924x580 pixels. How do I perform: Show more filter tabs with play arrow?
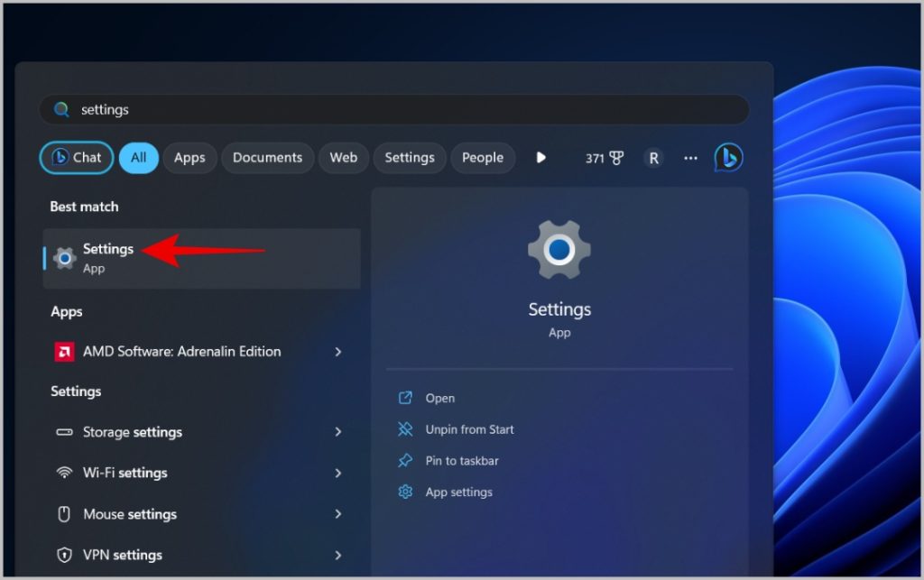pos(541,157)
